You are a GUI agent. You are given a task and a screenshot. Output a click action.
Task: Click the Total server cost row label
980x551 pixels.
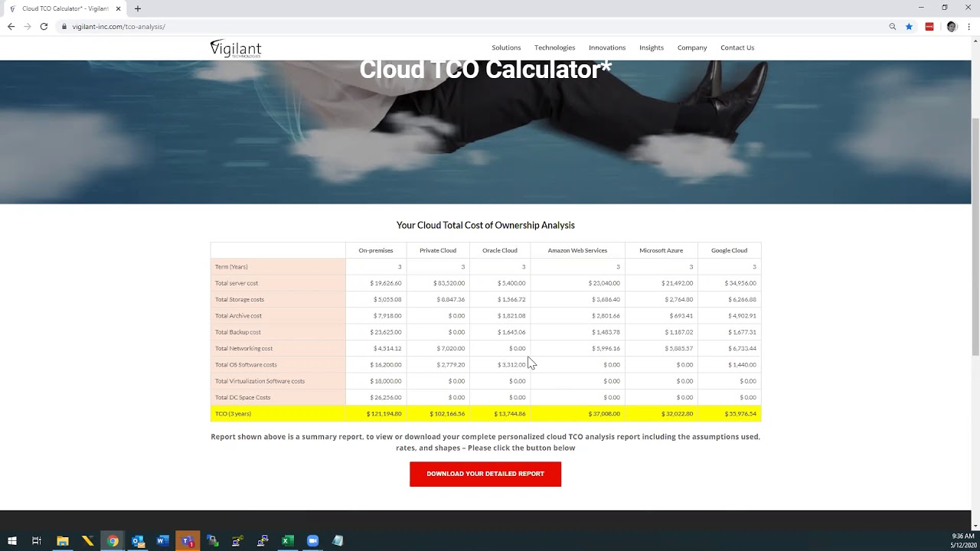click(237, 283)
